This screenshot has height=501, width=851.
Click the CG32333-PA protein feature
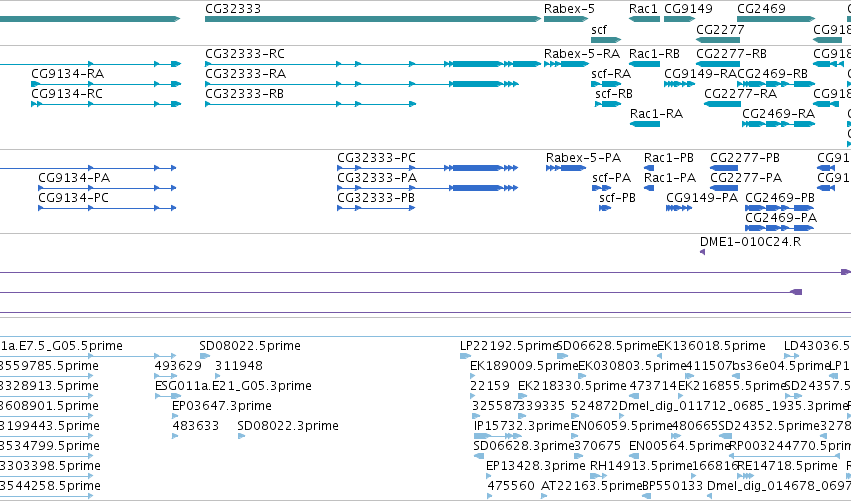(x=428, y=188)
